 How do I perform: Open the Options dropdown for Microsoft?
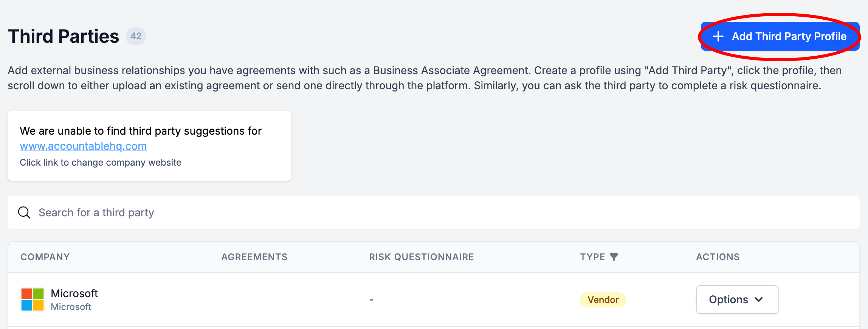pyautogui.click(x=737, y=300)
